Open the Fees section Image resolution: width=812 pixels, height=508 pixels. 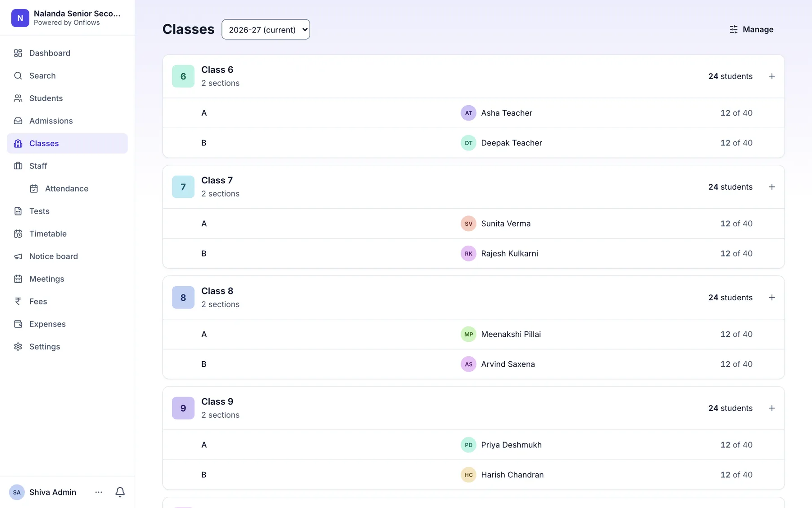(67, 302)
